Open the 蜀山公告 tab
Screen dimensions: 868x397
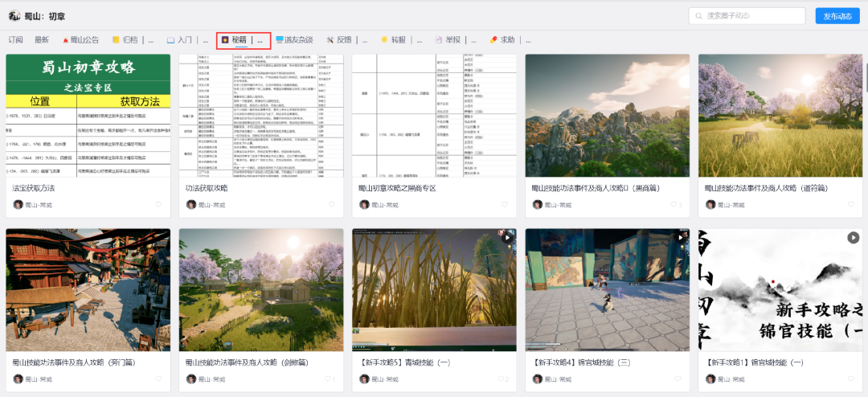click(x=81, y=40)
